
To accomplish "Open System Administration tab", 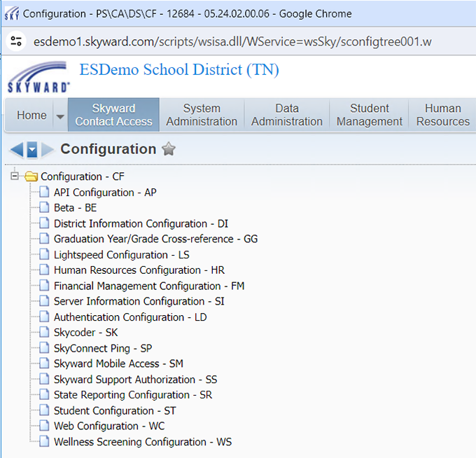I will click(202, 115).
